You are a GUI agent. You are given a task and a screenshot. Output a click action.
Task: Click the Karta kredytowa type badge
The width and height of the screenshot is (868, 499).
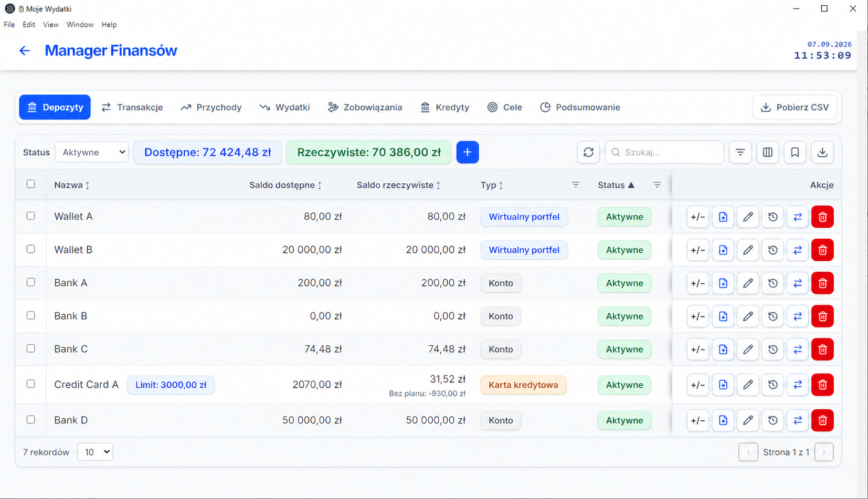coord(523,385)
